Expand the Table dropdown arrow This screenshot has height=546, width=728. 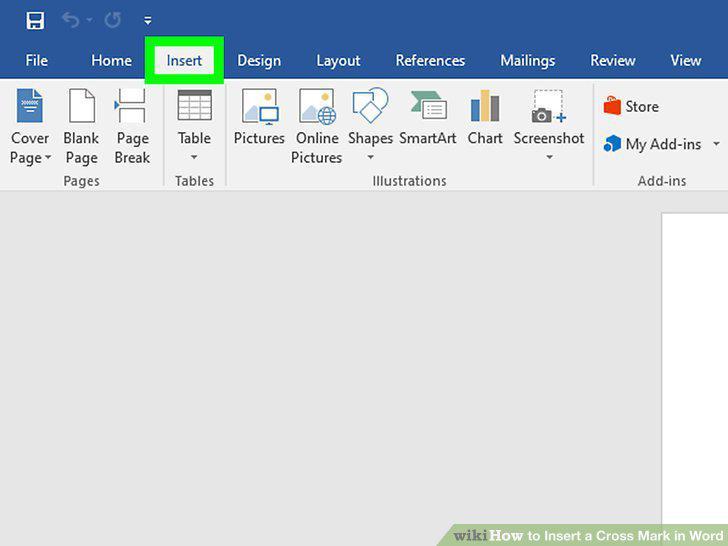coord(194,157)
